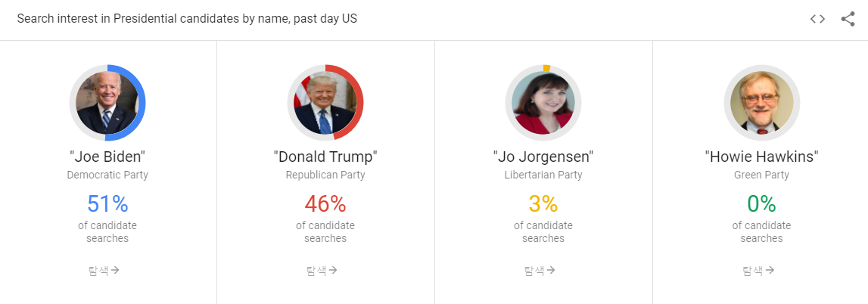868x304 pixels.
Task: Click the "Donald Trump" name label
Action: click(325, 157)
